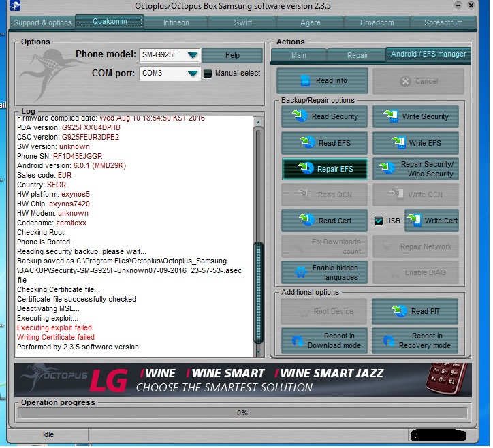This screenshot has width=493, height=448.
Task: Click the Phone model SM-G925F field
Action: [170, 55]
